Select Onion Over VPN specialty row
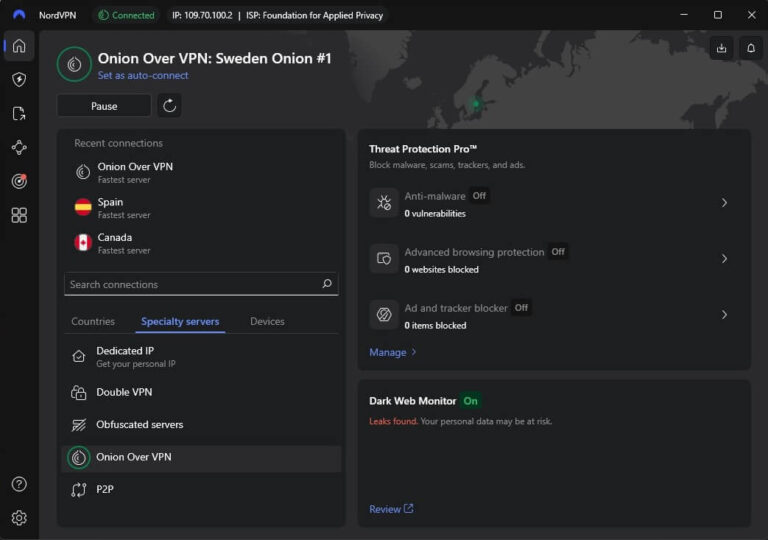This screenshot has width=768, height=540. click(201, 458)
